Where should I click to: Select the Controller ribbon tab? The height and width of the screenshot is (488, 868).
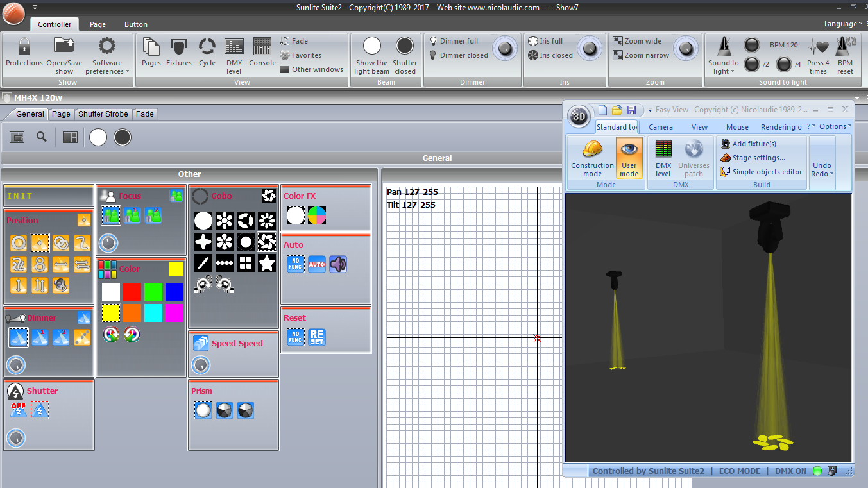point(55,24)
